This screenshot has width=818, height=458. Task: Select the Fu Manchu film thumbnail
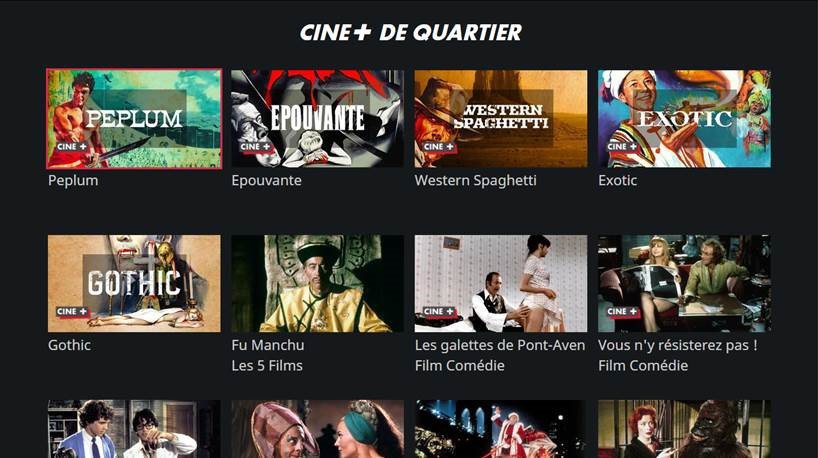click(x=317, y=283)
